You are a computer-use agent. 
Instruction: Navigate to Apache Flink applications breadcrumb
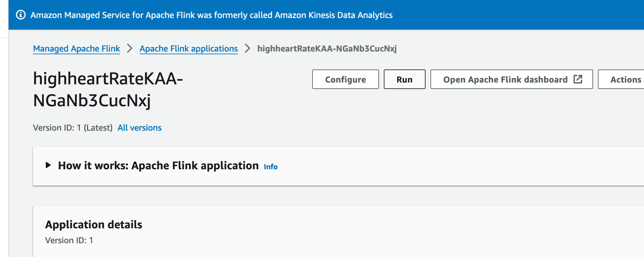coord(189,49)
